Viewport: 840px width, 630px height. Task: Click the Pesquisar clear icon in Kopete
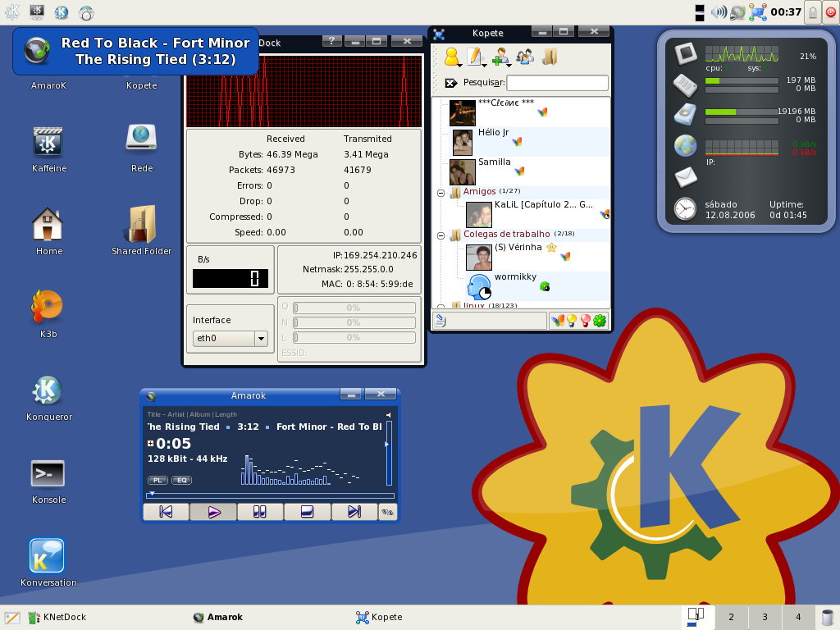pyautogui.click(x=451, y=83)
